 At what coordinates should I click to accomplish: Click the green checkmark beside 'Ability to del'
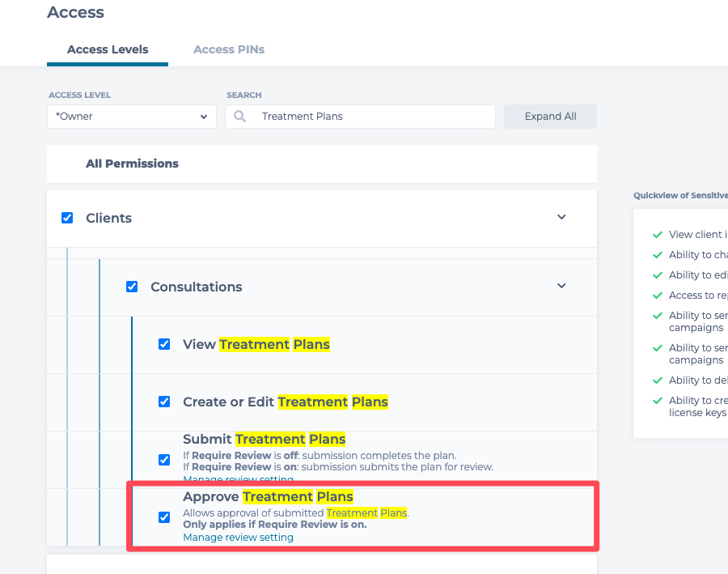point(658,381)
